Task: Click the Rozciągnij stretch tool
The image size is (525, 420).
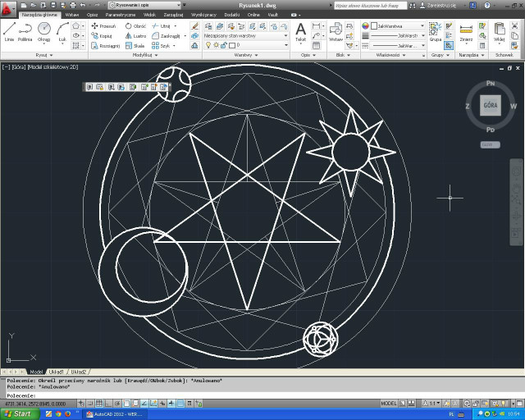Action: (x=106, y=46)
